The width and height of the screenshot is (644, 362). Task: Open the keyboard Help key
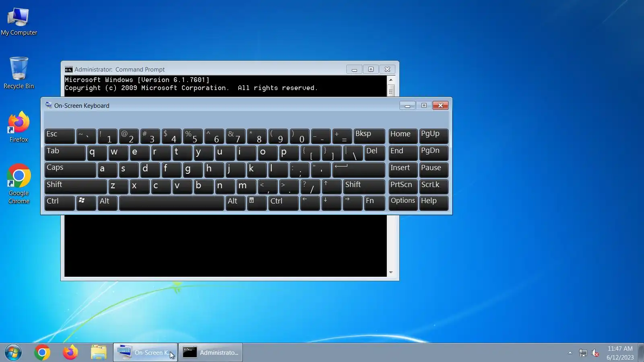(434, 204)
